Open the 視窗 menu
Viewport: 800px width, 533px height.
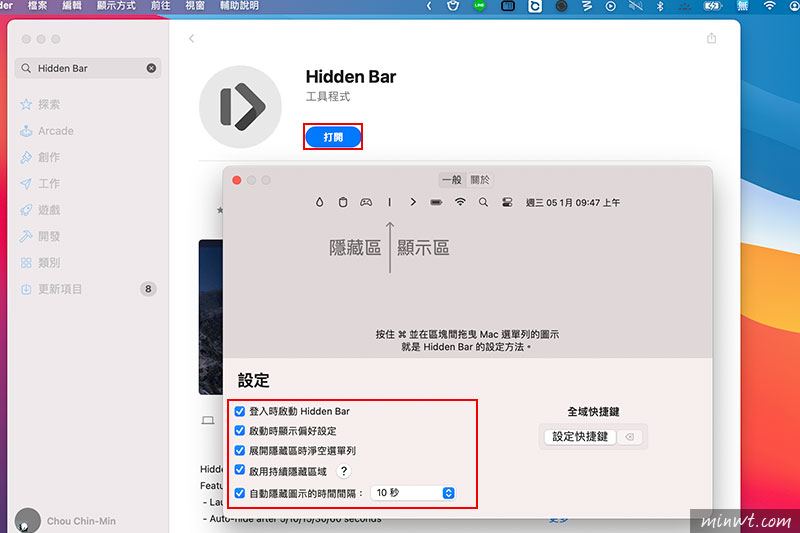pos(195,6)
